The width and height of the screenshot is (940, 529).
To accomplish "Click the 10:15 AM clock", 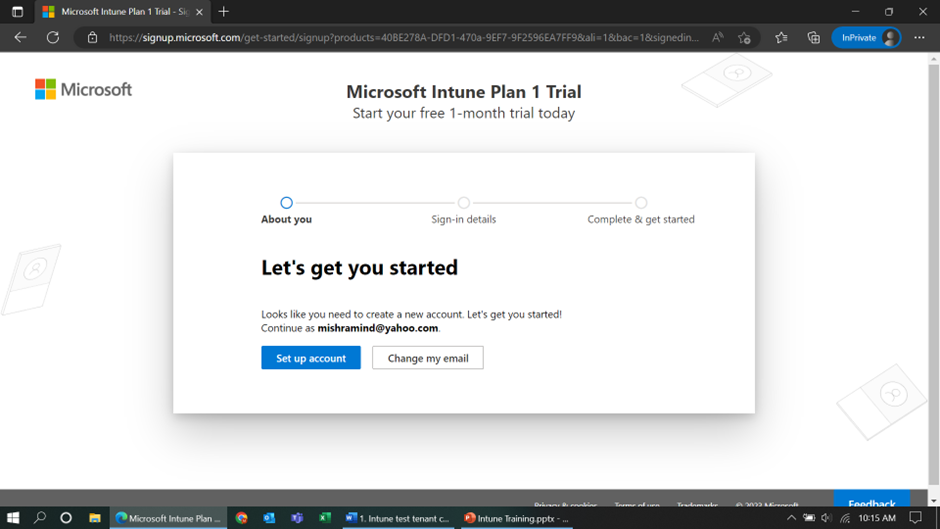I will point(876,518).
